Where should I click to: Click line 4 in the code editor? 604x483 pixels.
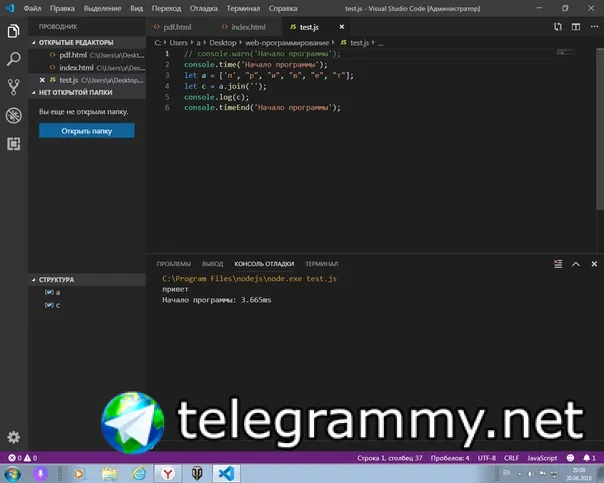coord(225,86)
